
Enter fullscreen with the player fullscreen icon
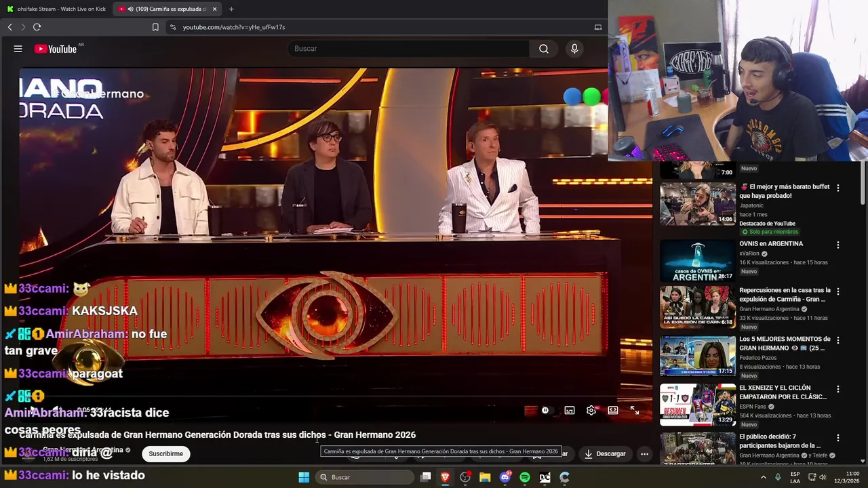(635, 410)
